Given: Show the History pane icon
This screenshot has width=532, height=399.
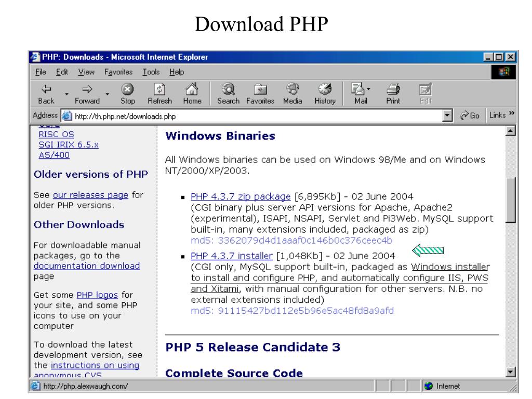Looking at the screenshot, I should click(x=325, y=89).
